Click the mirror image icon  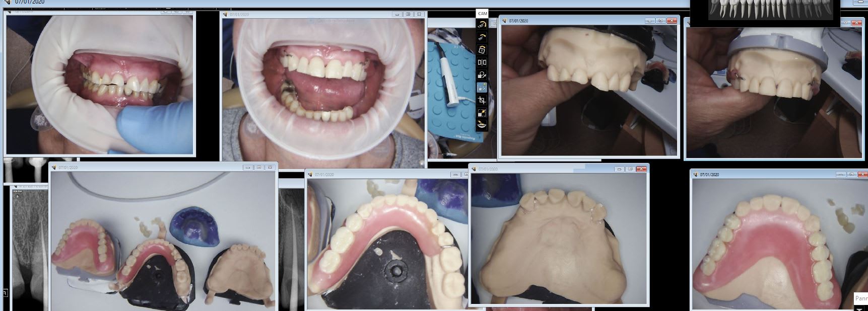tap(482, 62)
